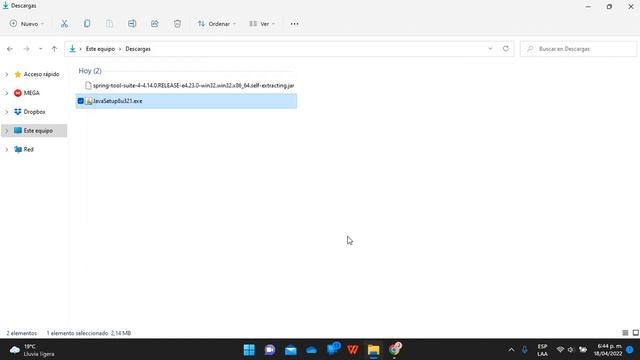Open OneDrive from taskbar

(x=311, y=350)
